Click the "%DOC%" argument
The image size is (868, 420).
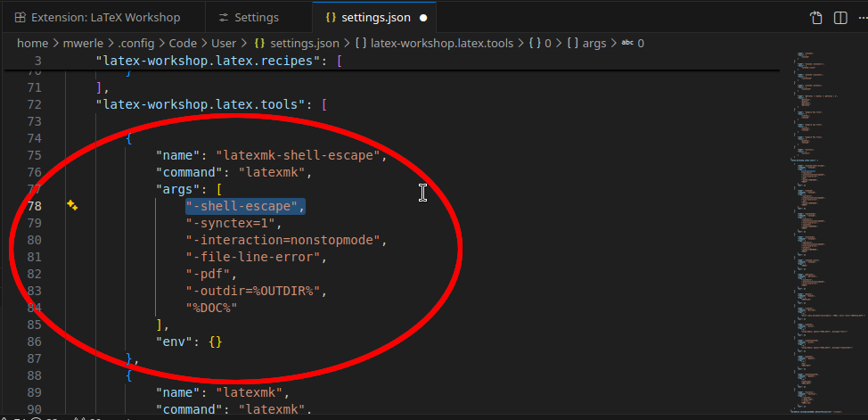click(212, 308)
